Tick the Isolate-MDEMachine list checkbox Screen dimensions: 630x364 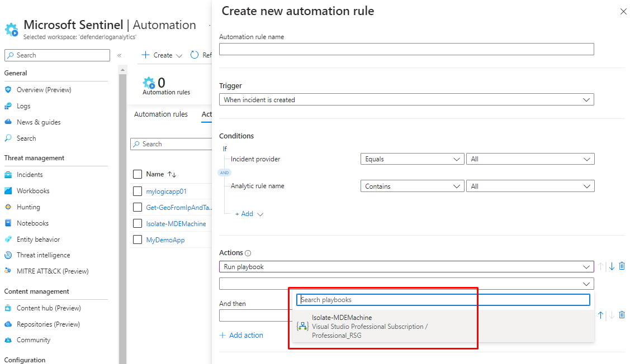[138, 224]
